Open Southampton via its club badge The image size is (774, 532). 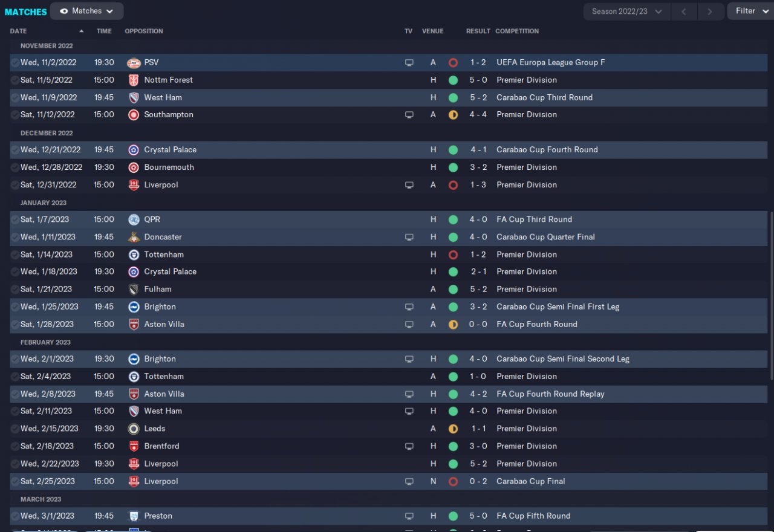coord(134,115)
